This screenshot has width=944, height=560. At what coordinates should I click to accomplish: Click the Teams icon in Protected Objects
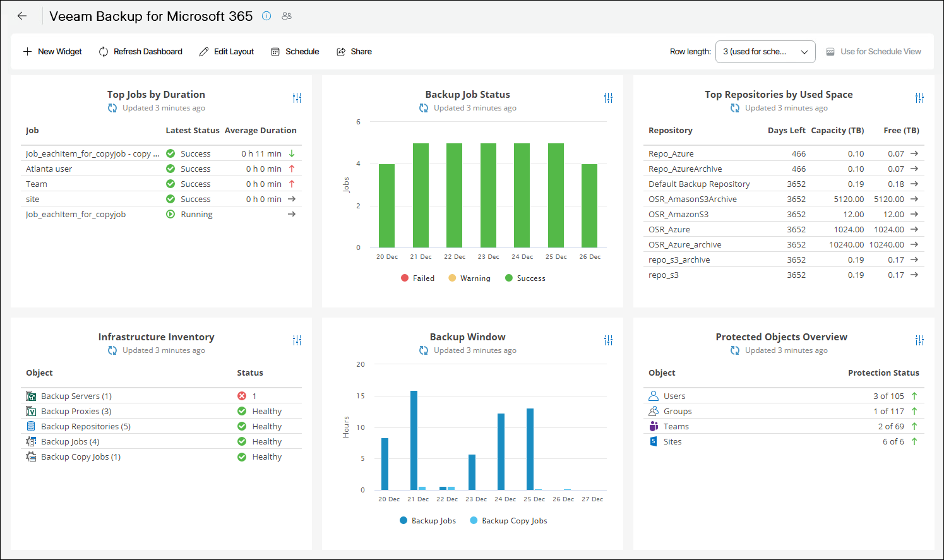654,426
